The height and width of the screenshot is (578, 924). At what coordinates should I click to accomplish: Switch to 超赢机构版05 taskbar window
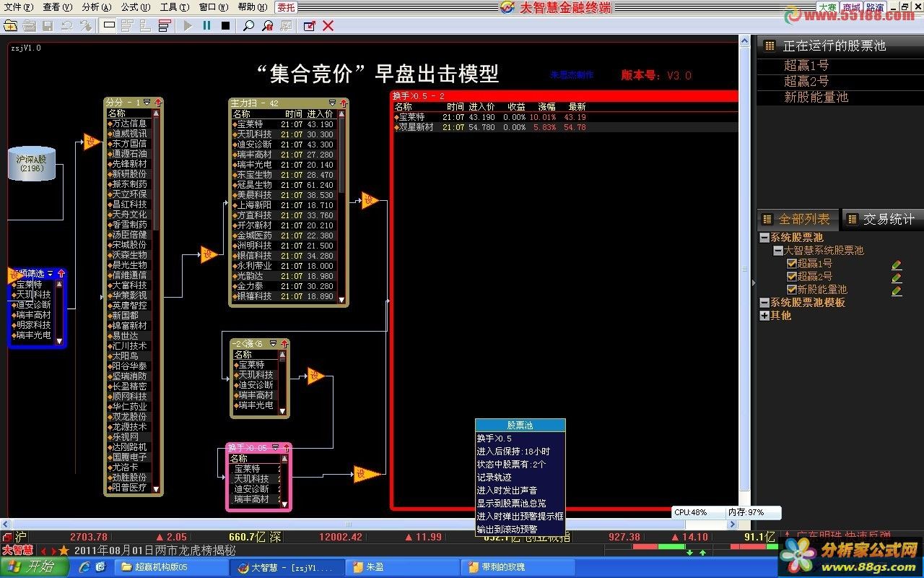coord(172,567)
